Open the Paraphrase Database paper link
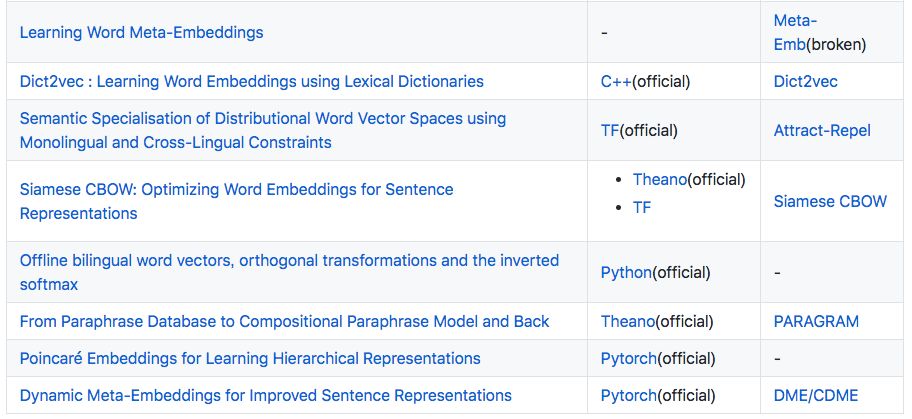Screen dimensions: 912x419 point(284,321)
